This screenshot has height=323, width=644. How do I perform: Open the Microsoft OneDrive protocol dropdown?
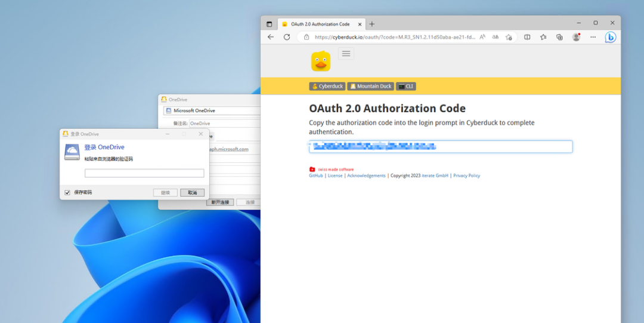(x=212, y=110)
